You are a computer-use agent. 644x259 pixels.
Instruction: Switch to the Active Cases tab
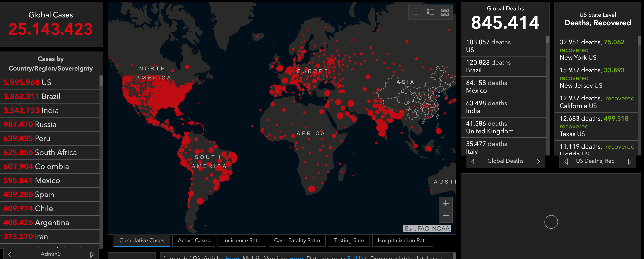194,240
